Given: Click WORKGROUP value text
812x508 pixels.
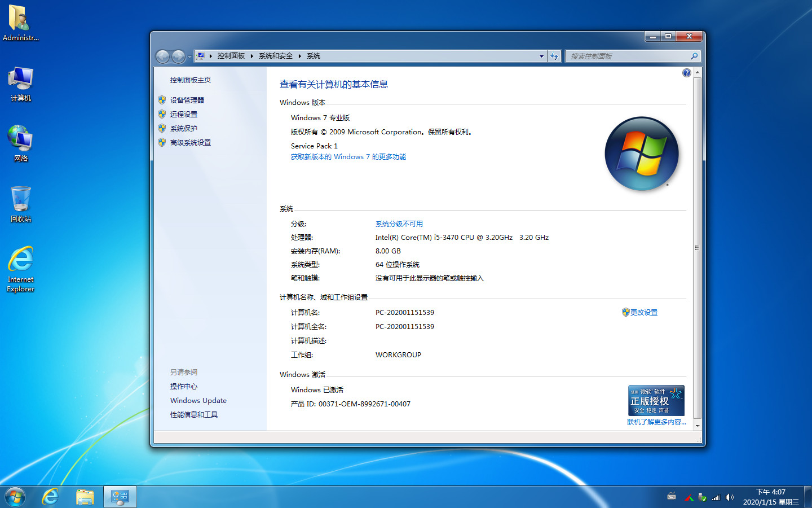Looking at the screenshot, I should pyautogui.click(x=398, y=355).
